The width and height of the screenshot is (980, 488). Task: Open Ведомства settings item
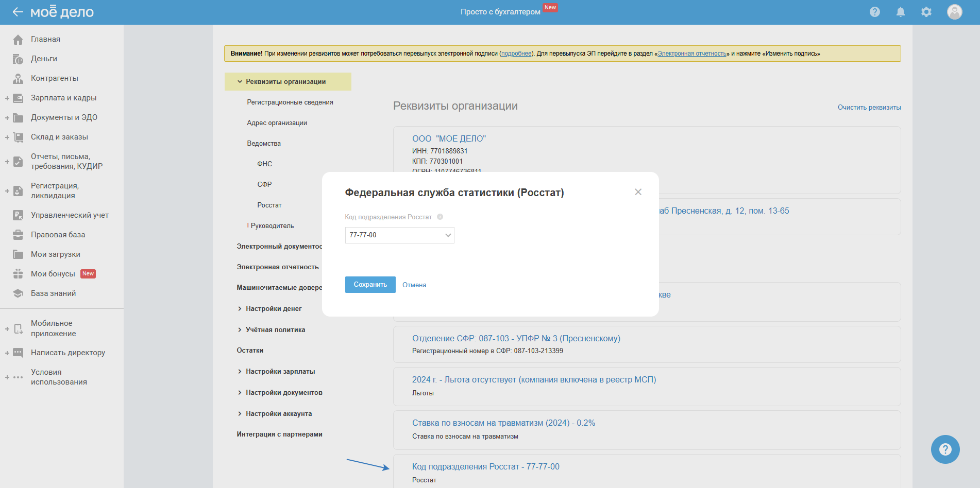click(264, 144)
